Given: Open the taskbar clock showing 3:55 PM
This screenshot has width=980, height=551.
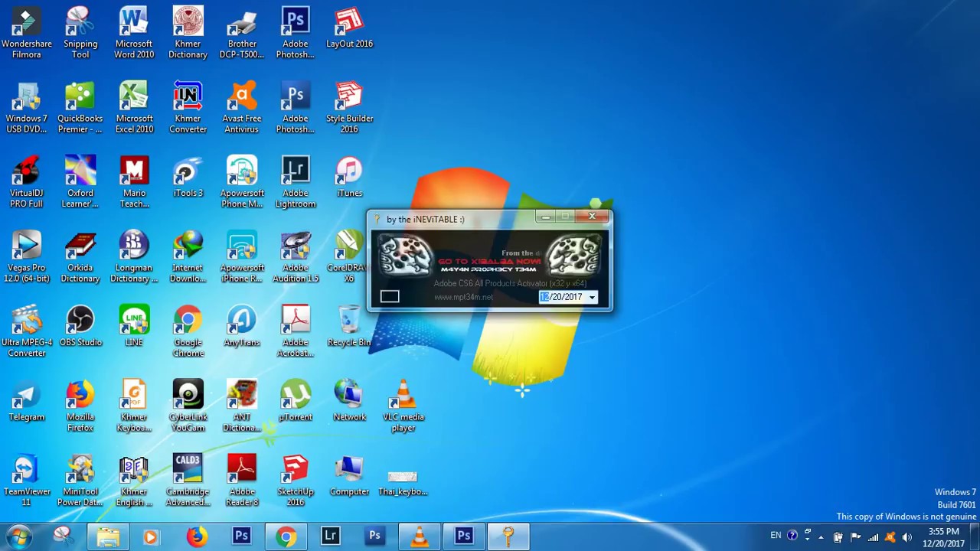Looking at the screenshot, I should (x=943, y=537).
